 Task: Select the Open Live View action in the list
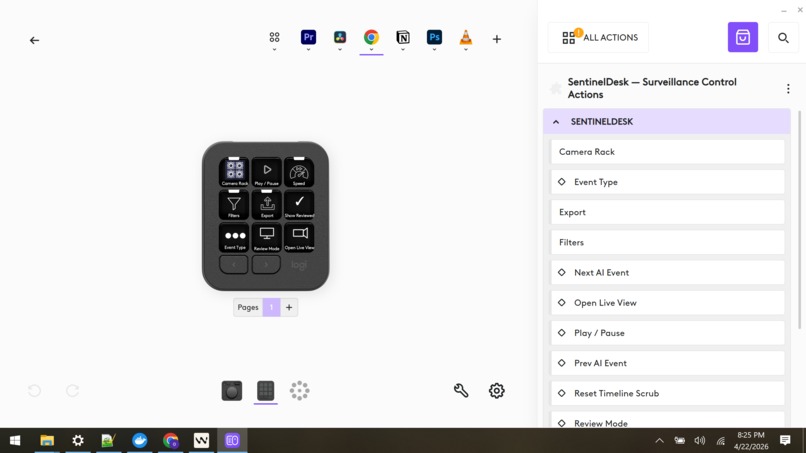pyautogui.click(x=668, y=303)
